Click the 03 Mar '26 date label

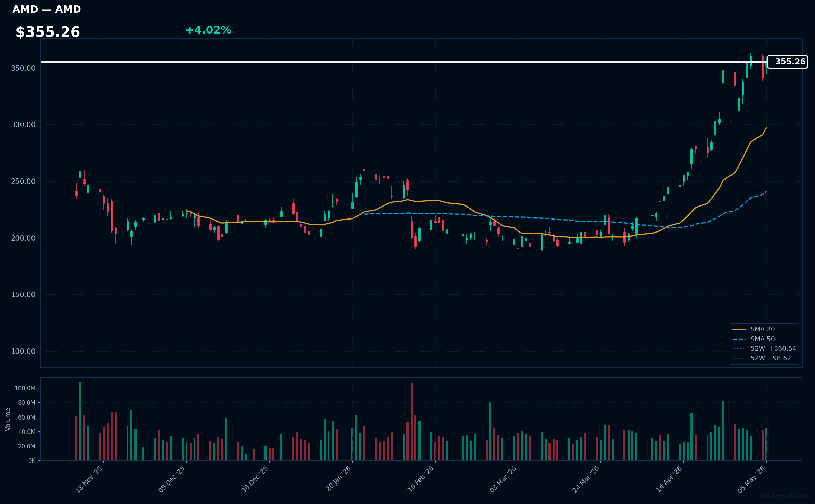pyautogui.click(x=503, y=480)
